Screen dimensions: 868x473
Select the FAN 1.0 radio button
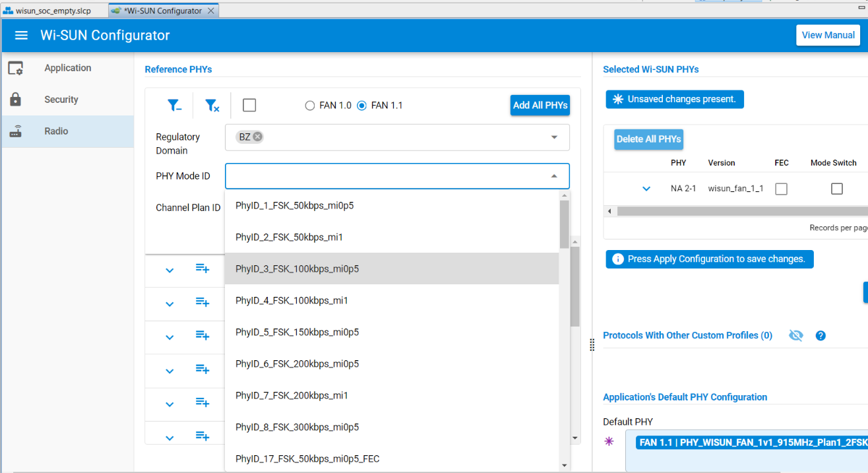(x=310, y=106)
